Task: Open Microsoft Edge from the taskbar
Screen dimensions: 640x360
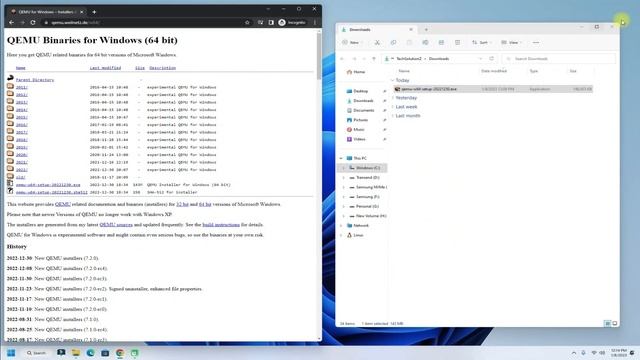Action: 90,353
